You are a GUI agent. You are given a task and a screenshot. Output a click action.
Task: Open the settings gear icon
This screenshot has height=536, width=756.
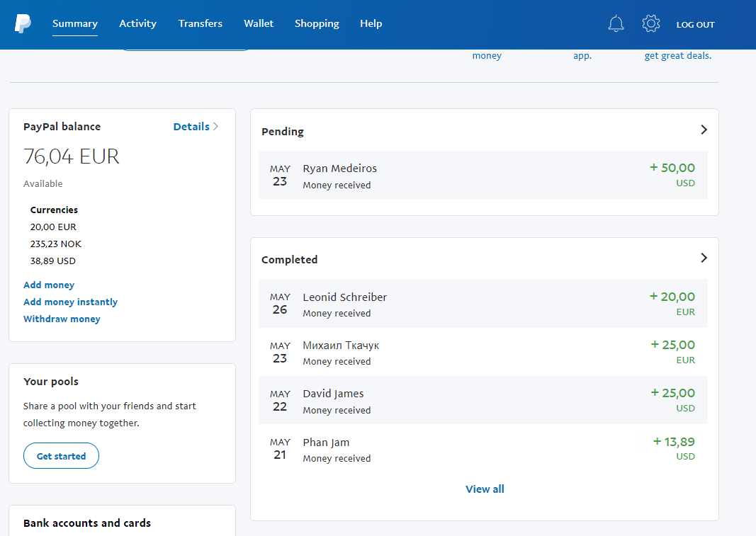pos(651,23)
